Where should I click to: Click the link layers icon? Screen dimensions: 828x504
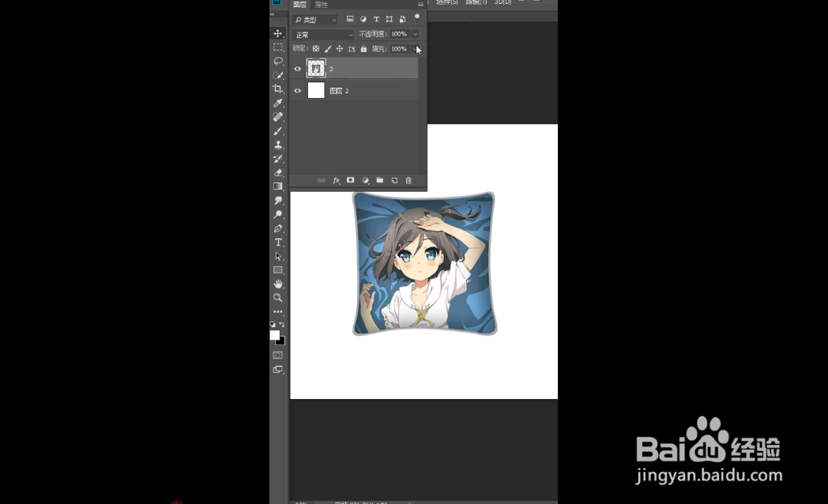[x=322, y=180]
